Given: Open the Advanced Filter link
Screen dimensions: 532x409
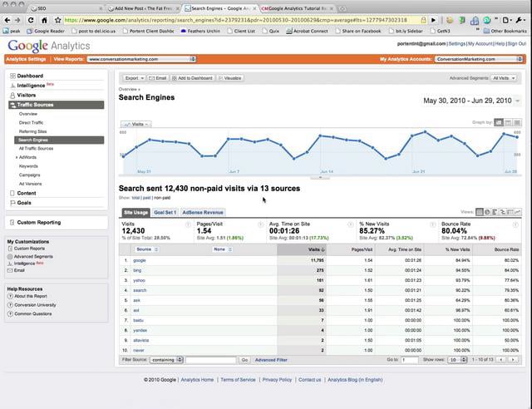Looking at the screenshot, I should click(271, 360).
